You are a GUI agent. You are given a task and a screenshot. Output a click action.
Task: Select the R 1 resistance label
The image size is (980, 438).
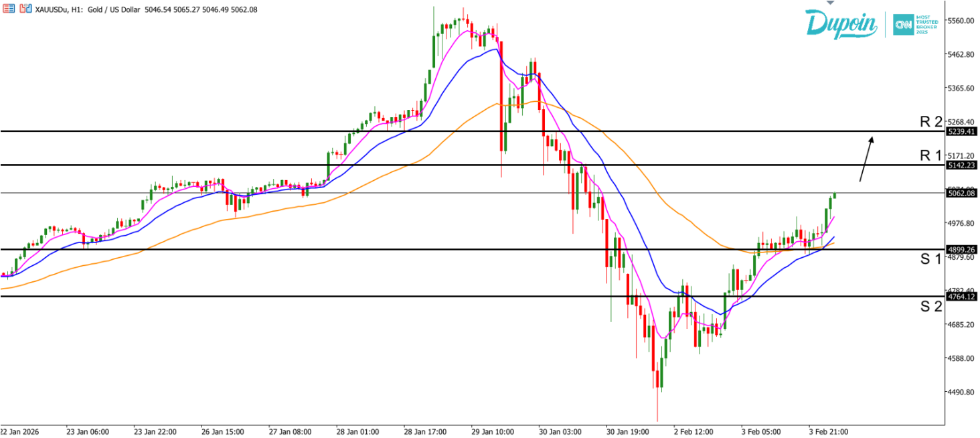coord(930,155)
